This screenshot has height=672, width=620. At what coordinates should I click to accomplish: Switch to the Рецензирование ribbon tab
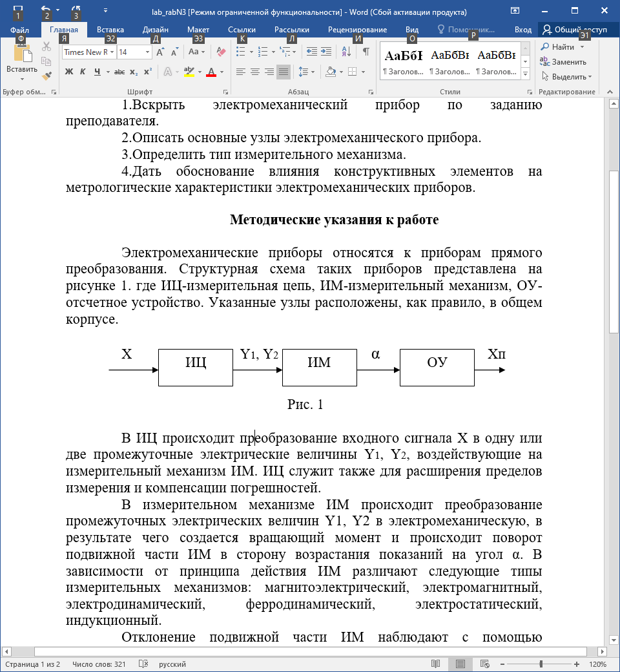click(357, 30)
